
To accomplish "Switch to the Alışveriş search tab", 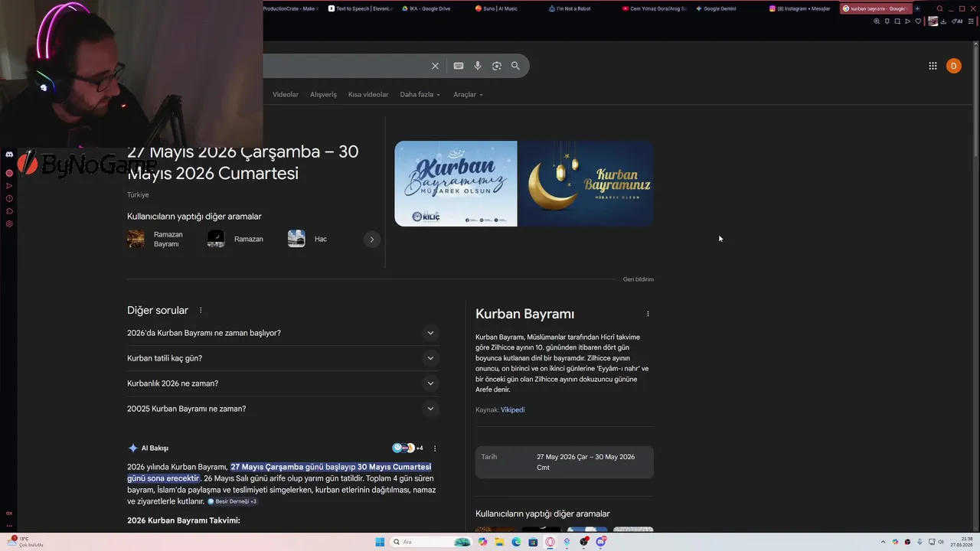I will point(323,95).
